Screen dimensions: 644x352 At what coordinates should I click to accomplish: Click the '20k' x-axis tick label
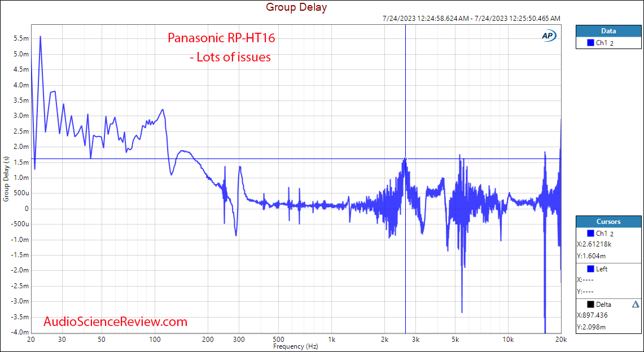coord(561,340)
